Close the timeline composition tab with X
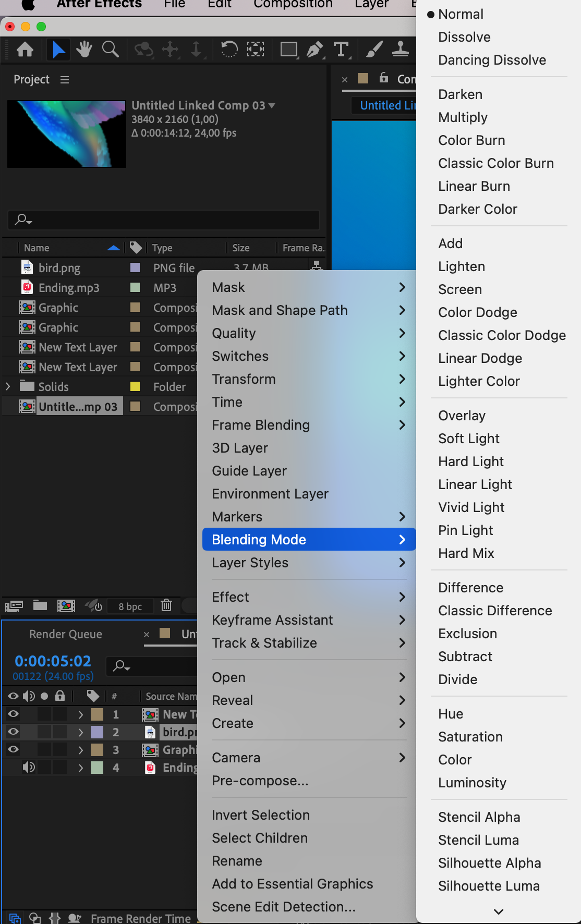The image size is (581, 924). coord(147,634)
